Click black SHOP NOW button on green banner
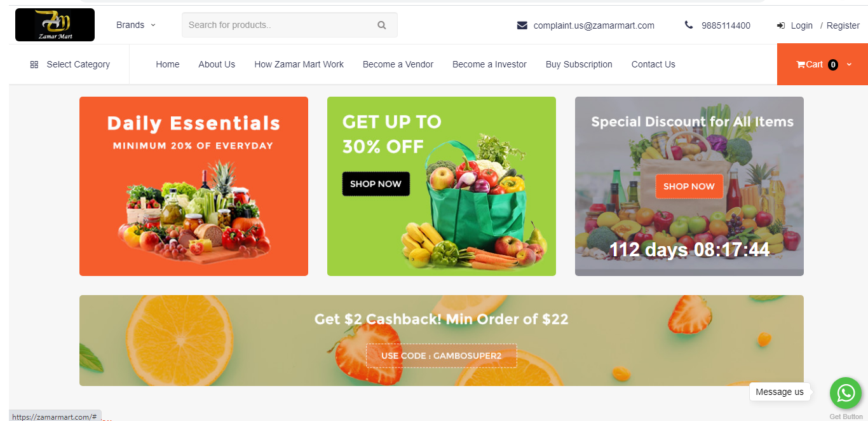This screenshot has width=868, height=421. pos(376,184)
